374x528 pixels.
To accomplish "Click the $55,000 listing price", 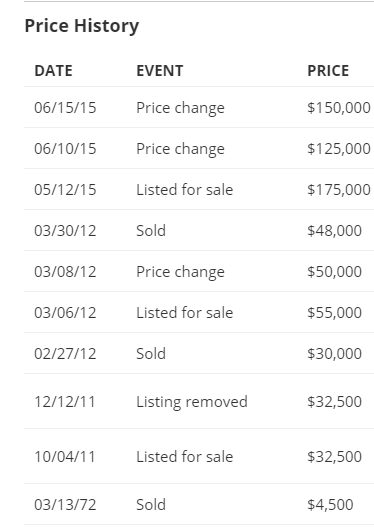I will 335,312.
